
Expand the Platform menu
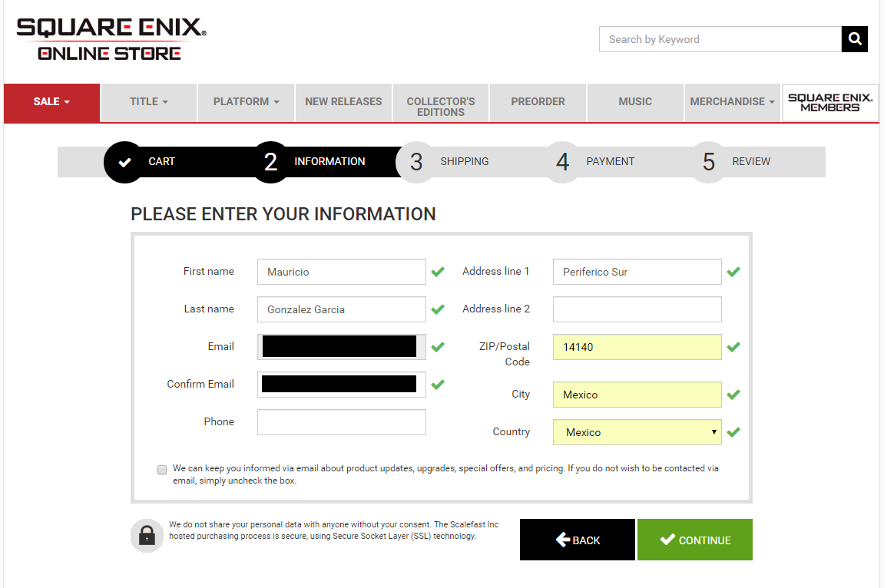point(246,102)
